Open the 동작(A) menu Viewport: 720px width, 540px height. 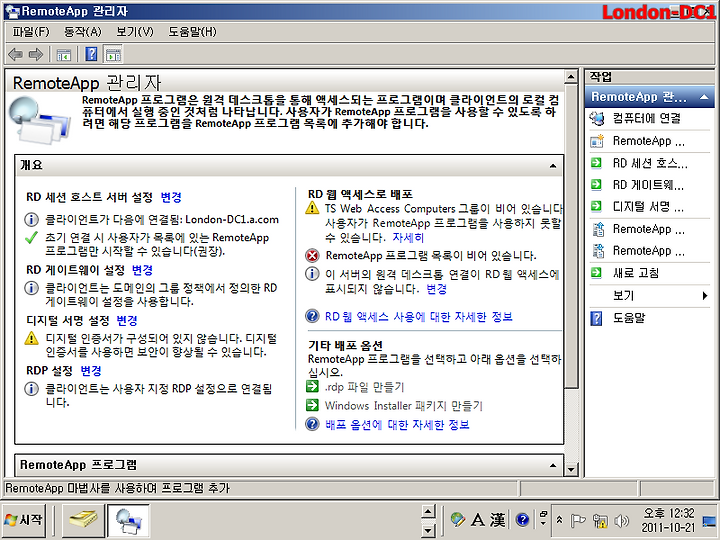point(82,32)
